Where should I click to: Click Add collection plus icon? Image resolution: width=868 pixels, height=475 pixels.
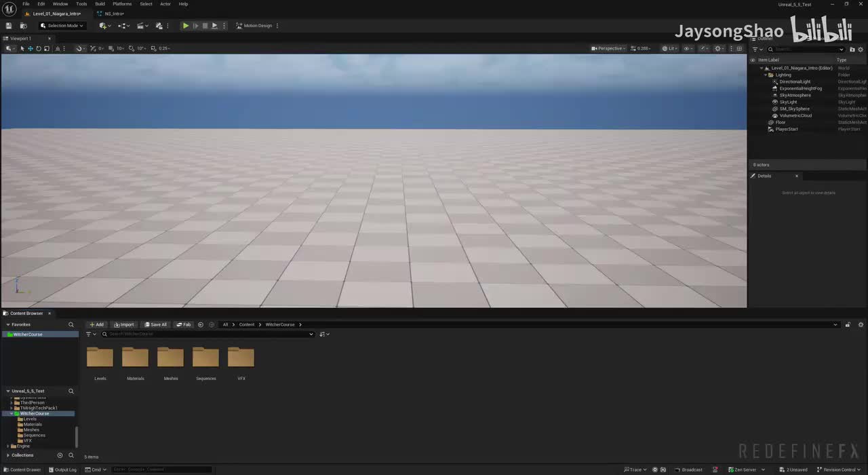point(60,455)
